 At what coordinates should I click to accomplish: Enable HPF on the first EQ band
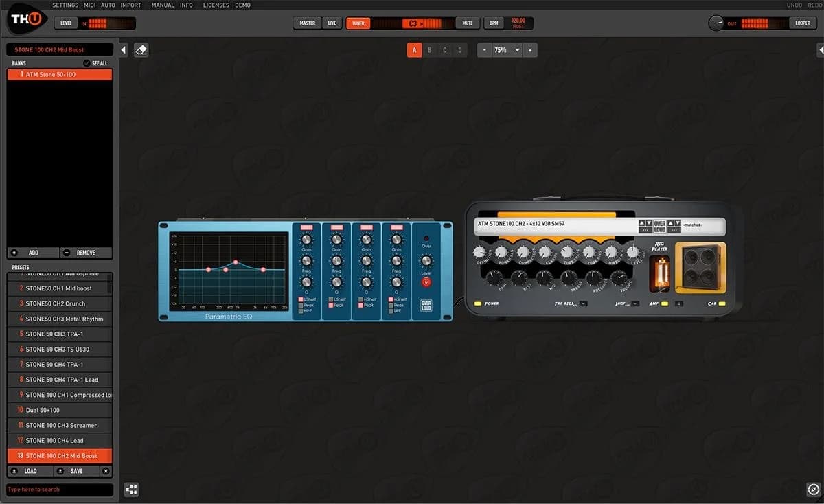tap(301, 311)
